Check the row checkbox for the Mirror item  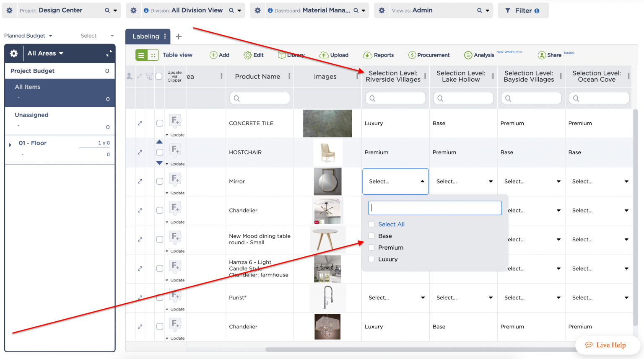pos(159,181)
